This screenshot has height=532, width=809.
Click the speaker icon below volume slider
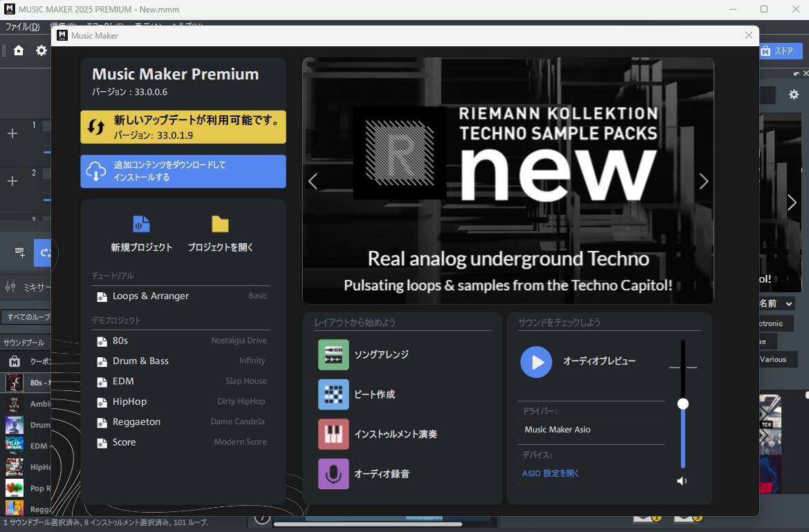682,481
